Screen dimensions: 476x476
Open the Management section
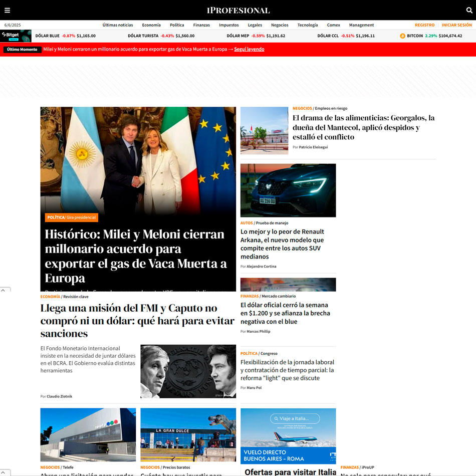point(361,25)
